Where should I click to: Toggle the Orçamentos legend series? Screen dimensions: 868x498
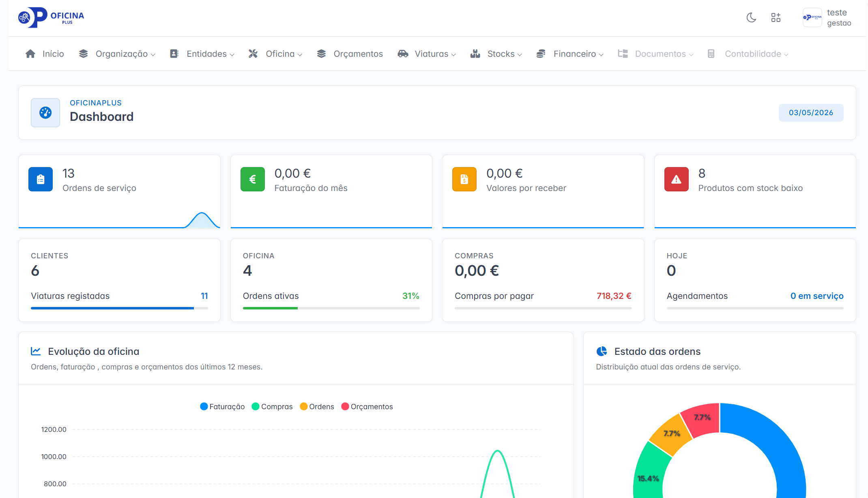pyautogui.click(x=367, y=406)
